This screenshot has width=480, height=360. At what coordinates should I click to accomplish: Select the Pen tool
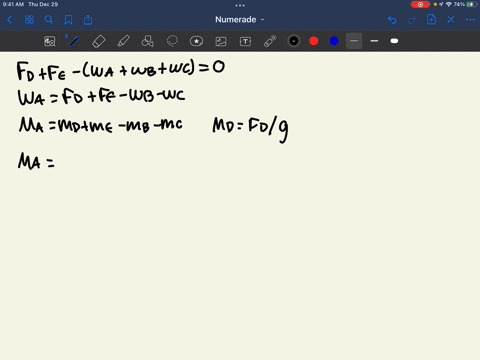click(x=74, y=41)
